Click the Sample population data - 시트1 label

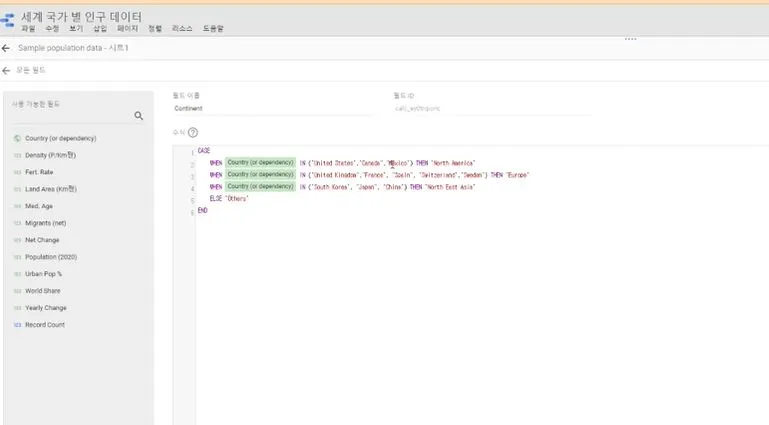[73, 48]
